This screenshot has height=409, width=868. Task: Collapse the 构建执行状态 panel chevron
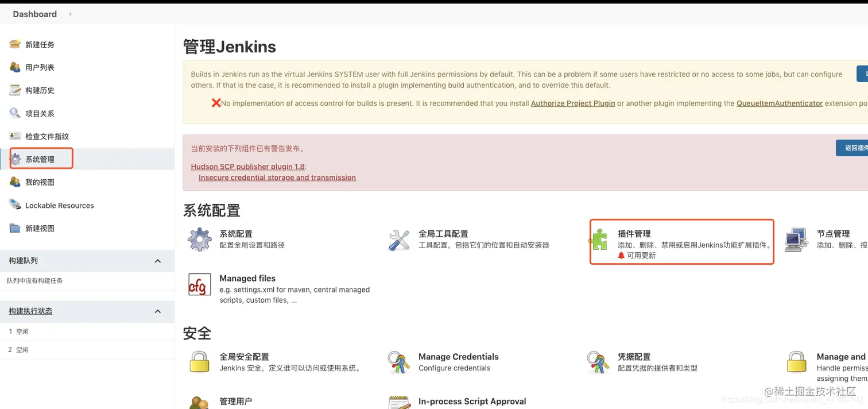click(x=158, y=311)
